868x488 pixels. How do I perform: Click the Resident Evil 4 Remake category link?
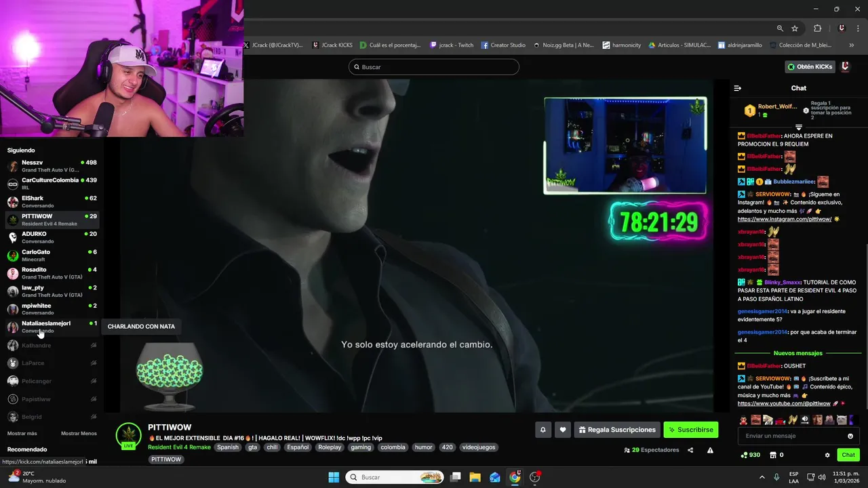(179, 447)
